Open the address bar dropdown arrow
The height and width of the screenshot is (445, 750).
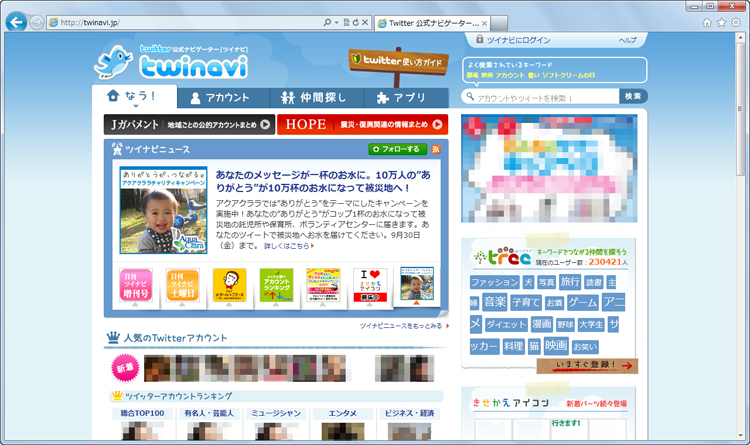coord(336,22)
